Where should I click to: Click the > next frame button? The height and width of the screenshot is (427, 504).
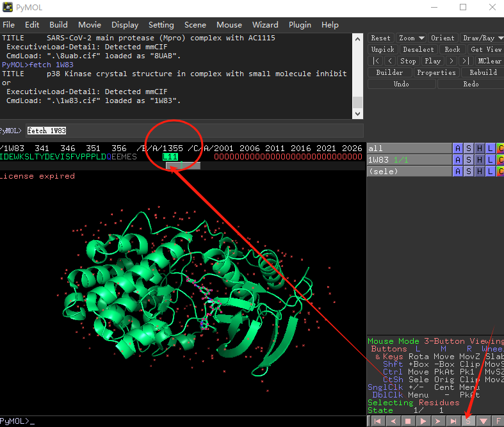pyautogui.click(x=451, y=61)
